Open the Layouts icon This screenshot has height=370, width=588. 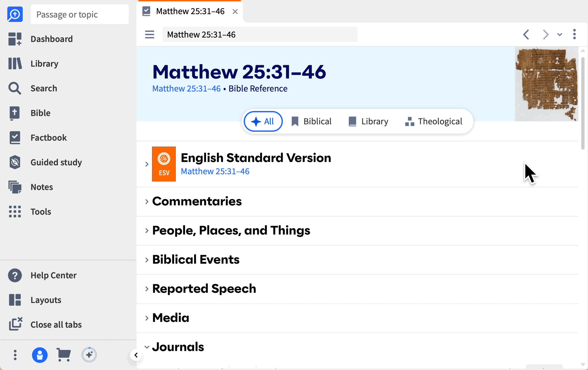point(15,300)
